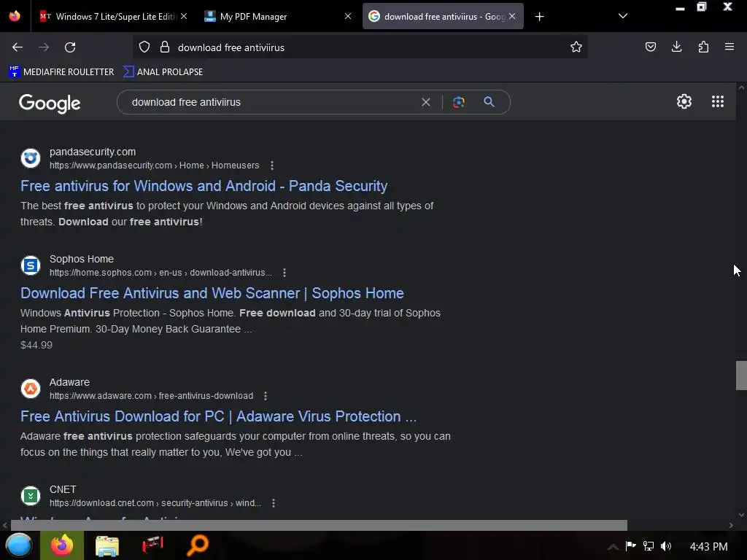Click the taskbar clock 4:43 PM
The width and height of the screenshot is (747, 560).
[709, 547]
